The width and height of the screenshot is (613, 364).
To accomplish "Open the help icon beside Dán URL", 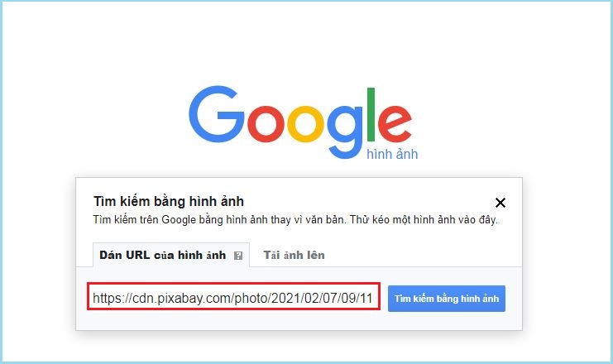I will [x=237, y=256].
